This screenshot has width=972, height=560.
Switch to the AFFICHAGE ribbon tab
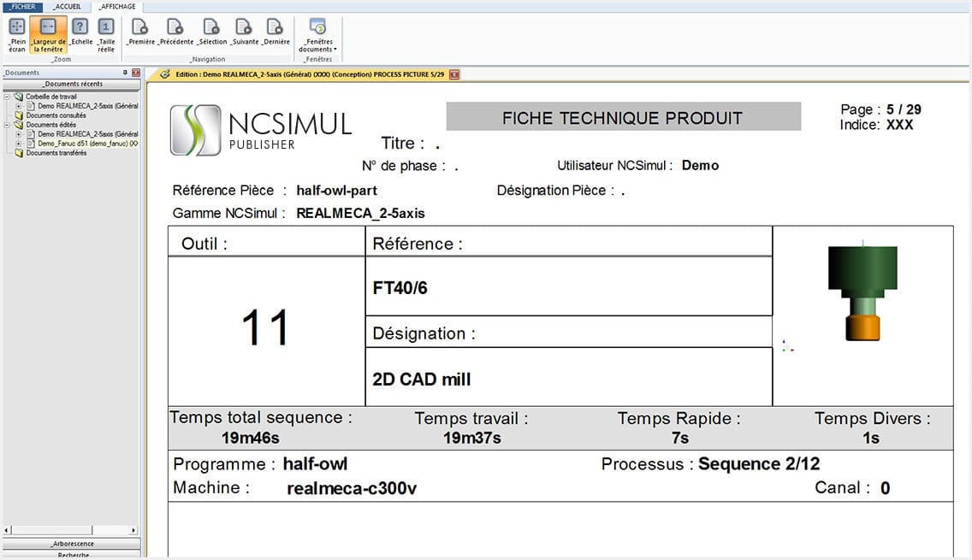click(x=116, y=6)
